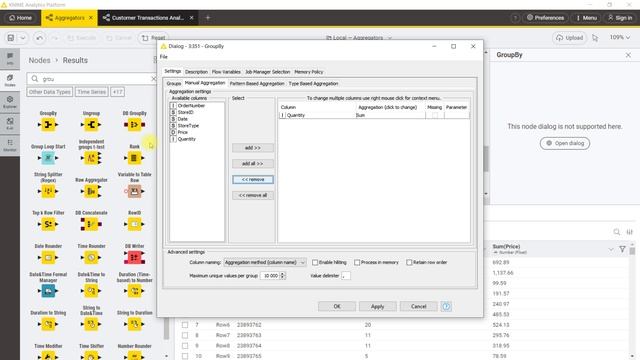Expand the Sum(Price) column chevron

[x=611, y=249]
